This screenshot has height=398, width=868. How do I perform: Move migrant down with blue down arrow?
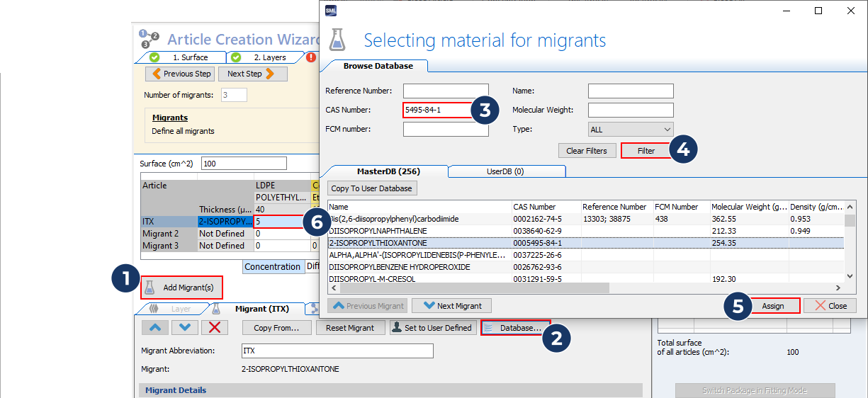coord(184,327)
